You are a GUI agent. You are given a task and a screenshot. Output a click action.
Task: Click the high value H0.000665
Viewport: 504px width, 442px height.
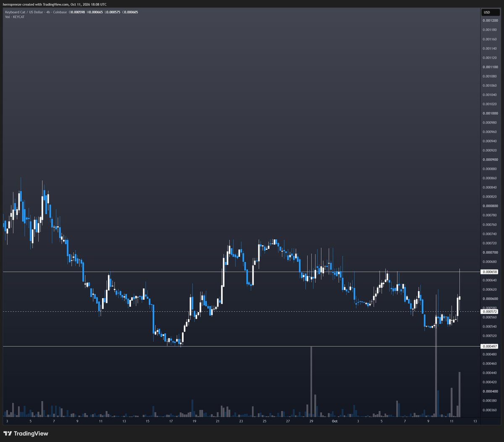(x=94, y=12)
